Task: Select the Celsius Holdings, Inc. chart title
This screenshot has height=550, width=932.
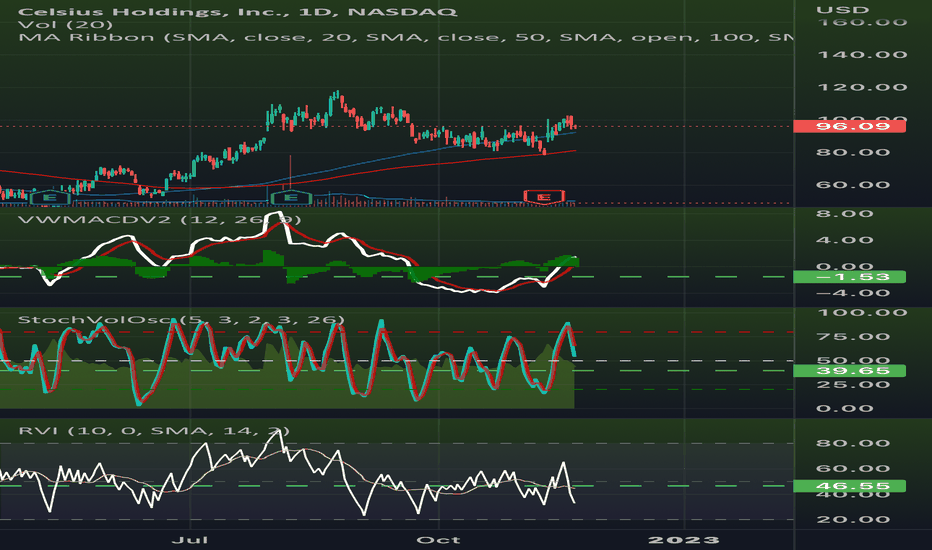Action: [238, 11]
